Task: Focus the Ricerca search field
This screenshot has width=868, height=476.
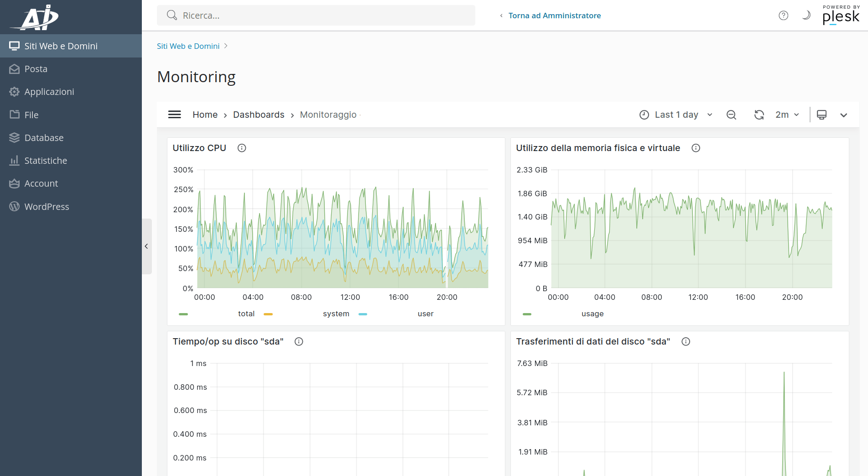Action: point(316,16)
